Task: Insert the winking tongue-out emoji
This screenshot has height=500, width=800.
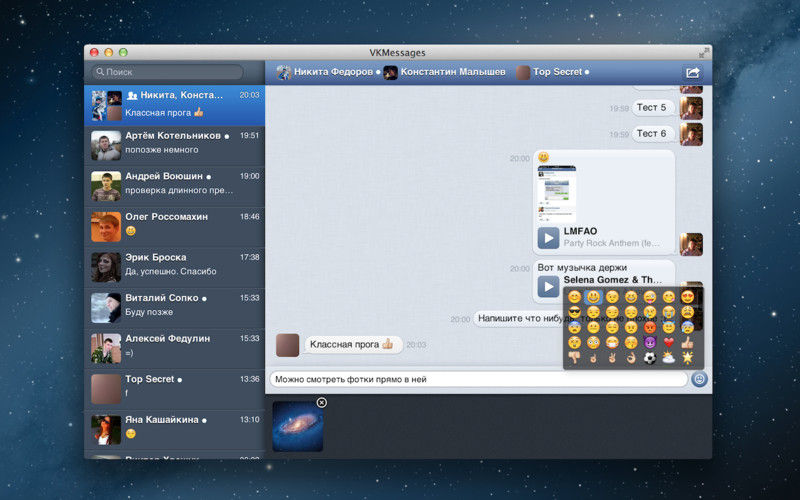Action: click(x=649, y=296)
